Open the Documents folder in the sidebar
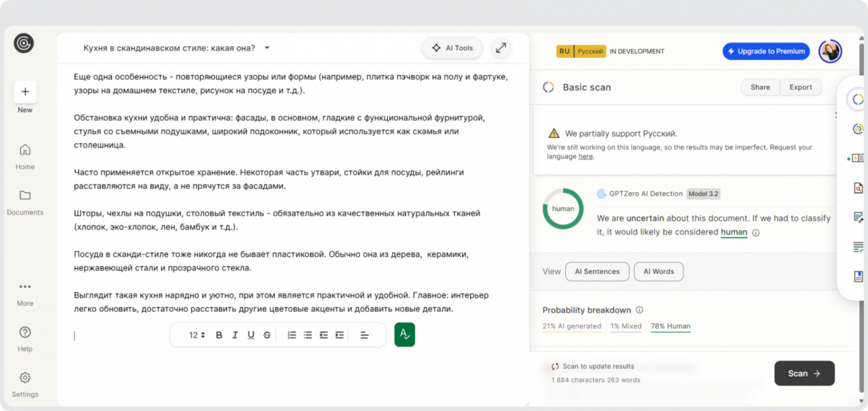Image resolution: width=868 pixels, height=411 pixels. pos(25,202)
